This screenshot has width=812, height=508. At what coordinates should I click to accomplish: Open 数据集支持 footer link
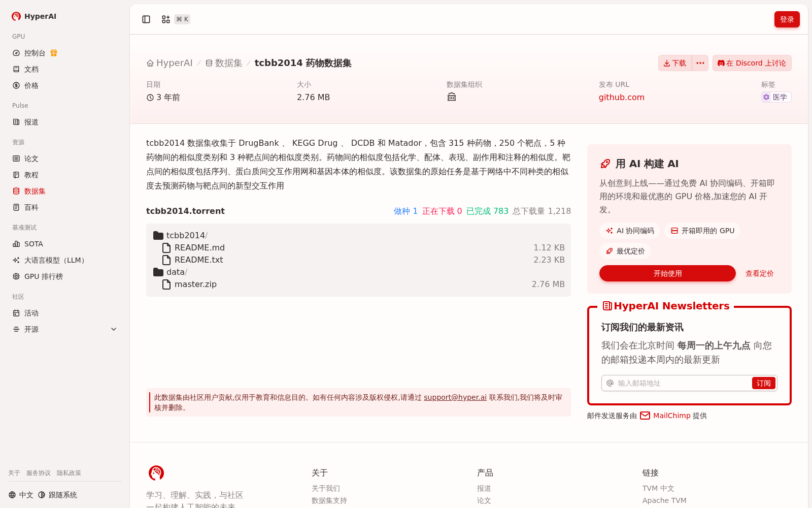point(329,500)
